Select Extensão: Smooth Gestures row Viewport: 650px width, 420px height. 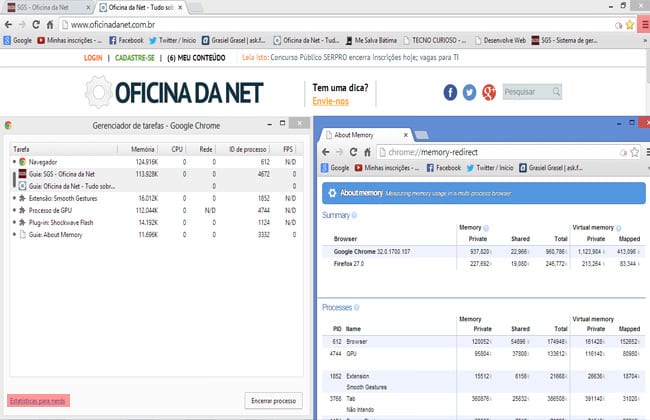click(157, 198)
